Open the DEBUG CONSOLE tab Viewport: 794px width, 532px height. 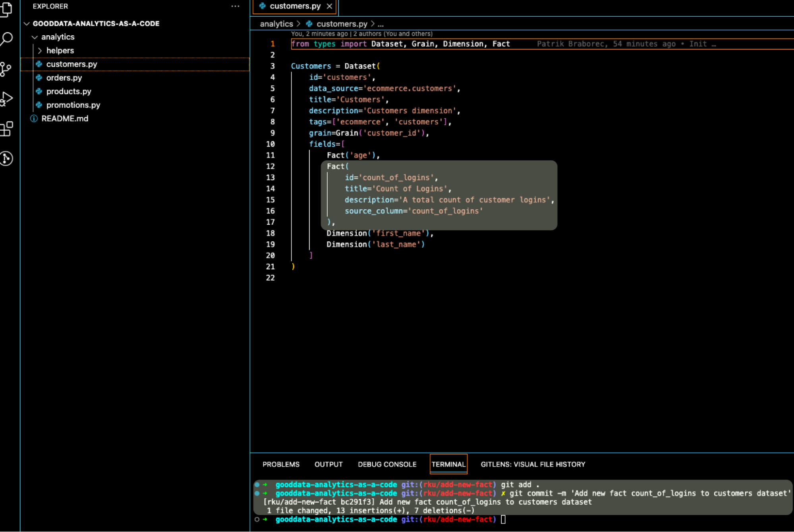tap(387, 464)
